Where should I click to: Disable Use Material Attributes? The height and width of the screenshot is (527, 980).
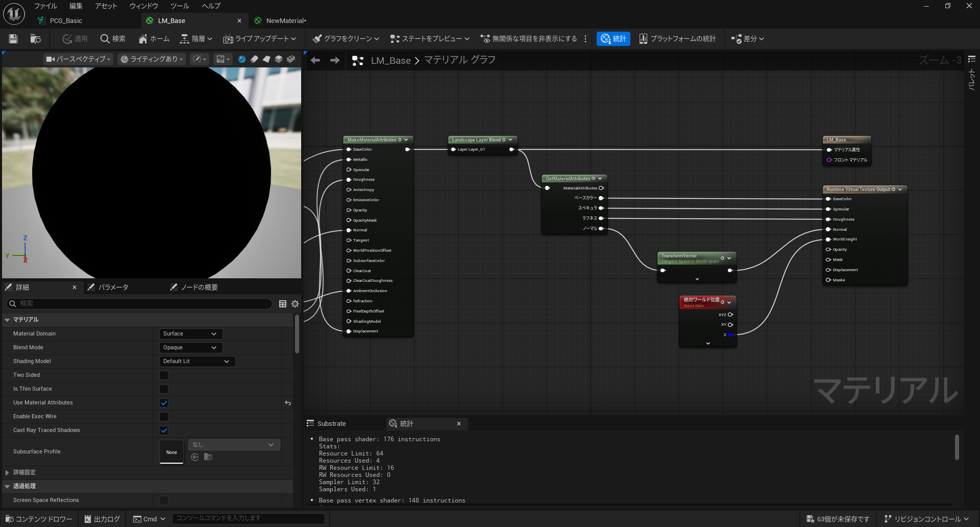tap(163, 403)
